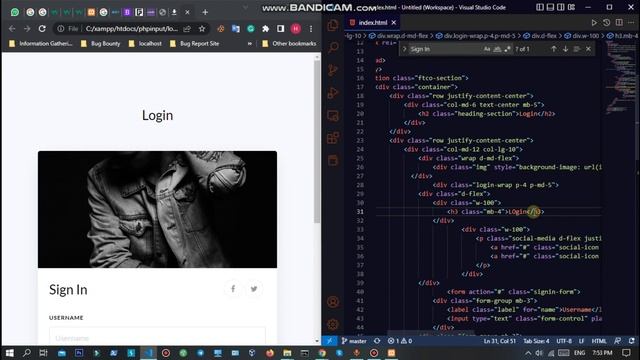Viewport: 640px width, 360px height.
Task: Toggle the secondary sidebar layout button
Action: [x=561, y=7]
